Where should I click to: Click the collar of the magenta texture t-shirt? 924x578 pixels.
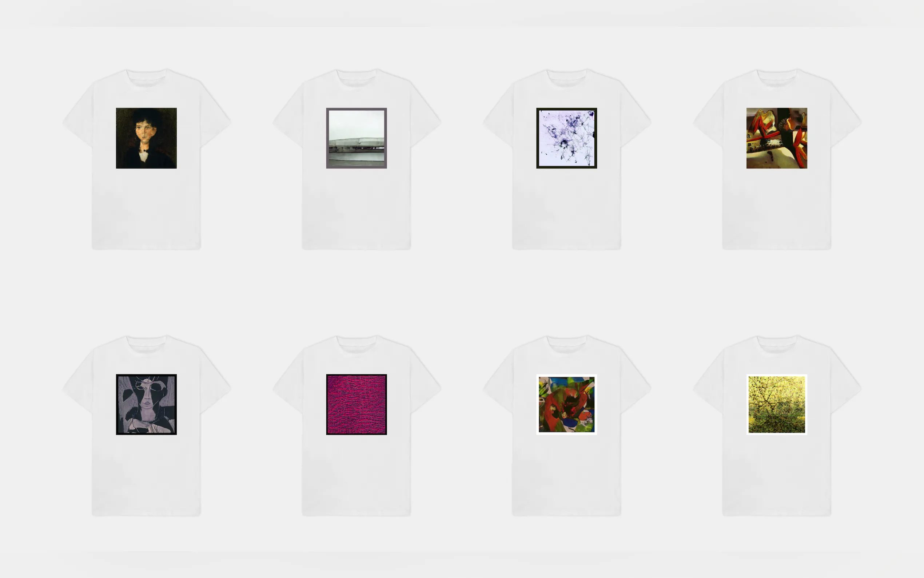tap(357, 344)
